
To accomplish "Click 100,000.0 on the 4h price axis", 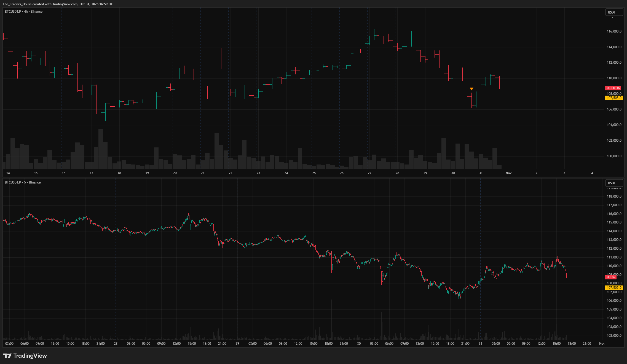I will [x=614, y=156].
